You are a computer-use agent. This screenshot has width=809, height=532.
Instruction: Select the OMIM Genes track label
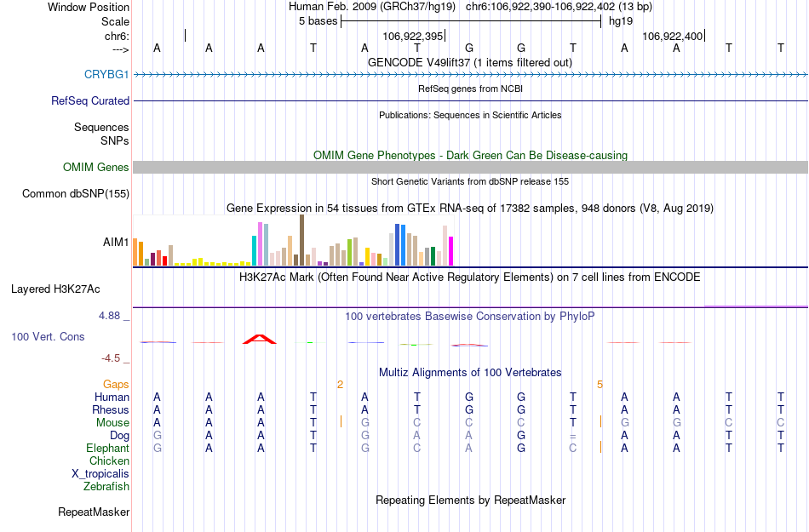tap(95, 167)
